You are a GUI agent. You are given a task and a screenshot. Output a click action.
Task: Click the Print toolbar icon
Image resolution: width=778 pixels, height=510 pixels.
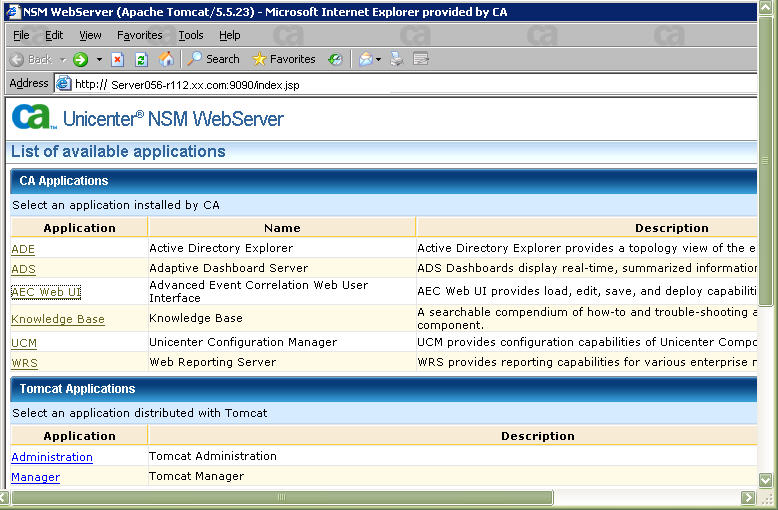(397, 59)
